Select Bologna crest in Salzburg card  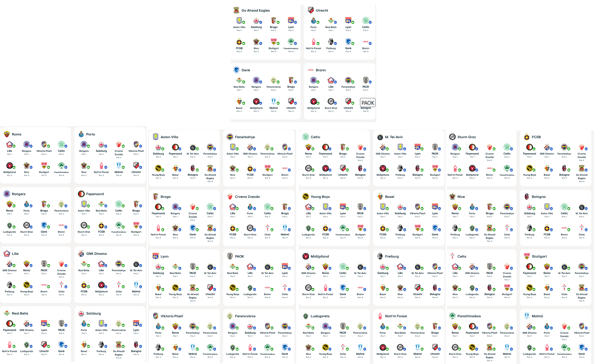pos(135,345)
